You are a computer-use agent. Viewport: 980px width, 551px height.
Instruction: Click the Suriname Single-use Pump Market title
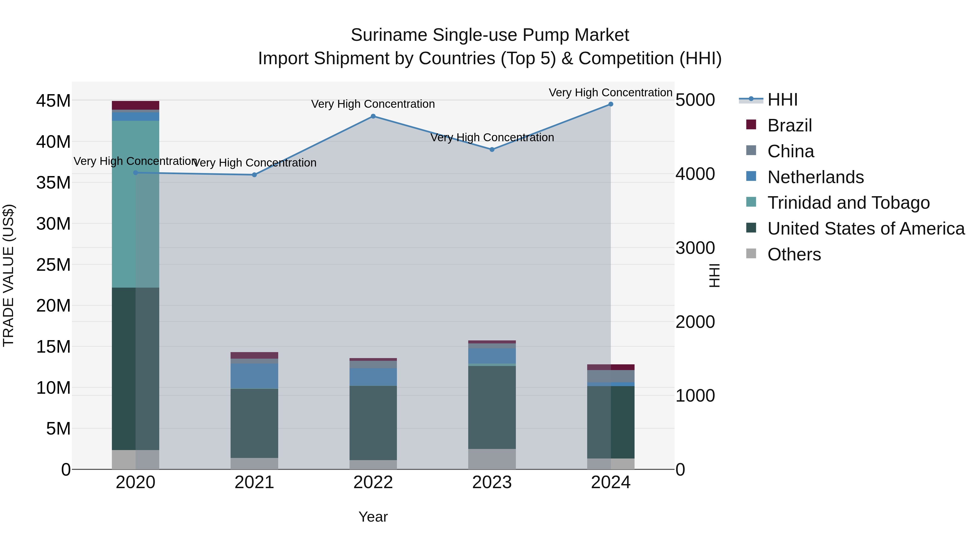pos(490,35)
